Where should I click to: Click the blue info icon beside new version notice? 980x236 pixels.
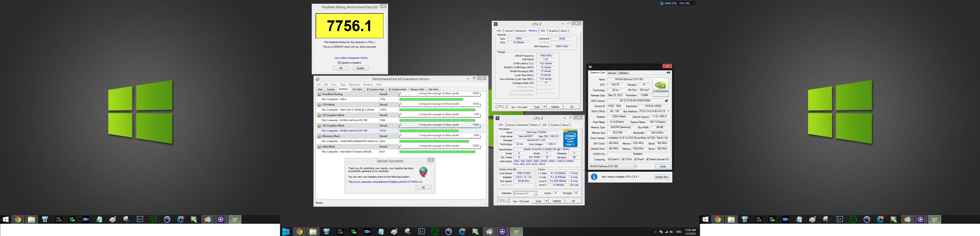[594, 177]
